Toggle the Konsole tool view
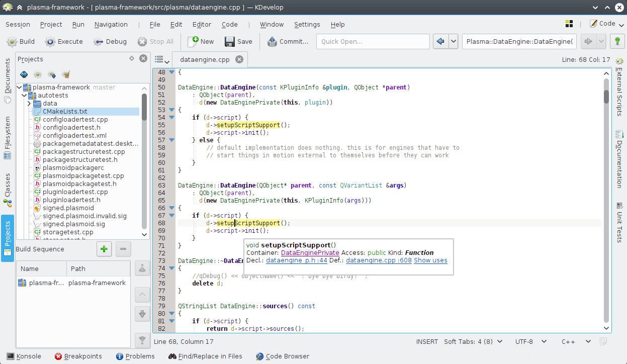 (x=24, y=356)
